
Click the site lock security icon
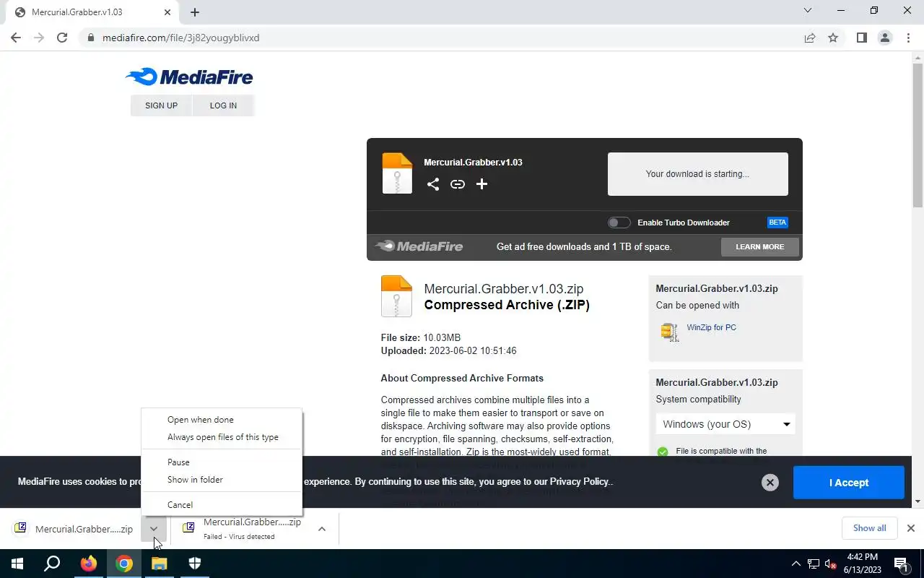[x=90, y=38]
